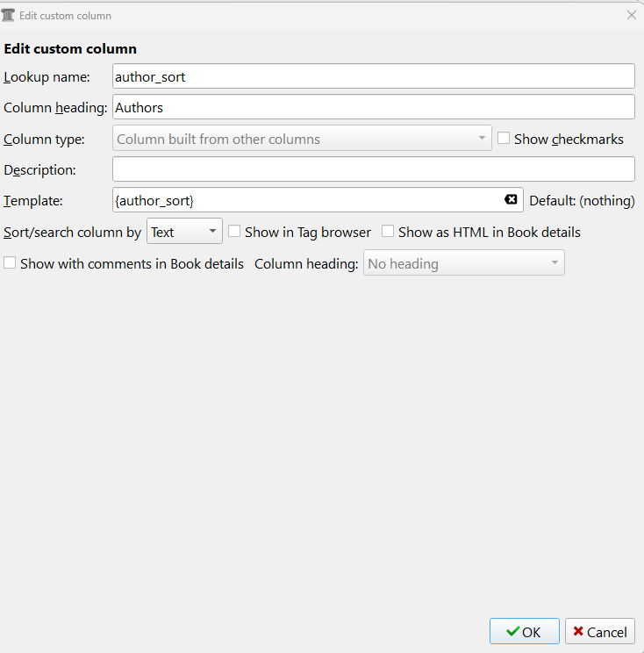Click the Default: (nothing) text
Viewport: 644px width, 653px height.
click(581, 201)
